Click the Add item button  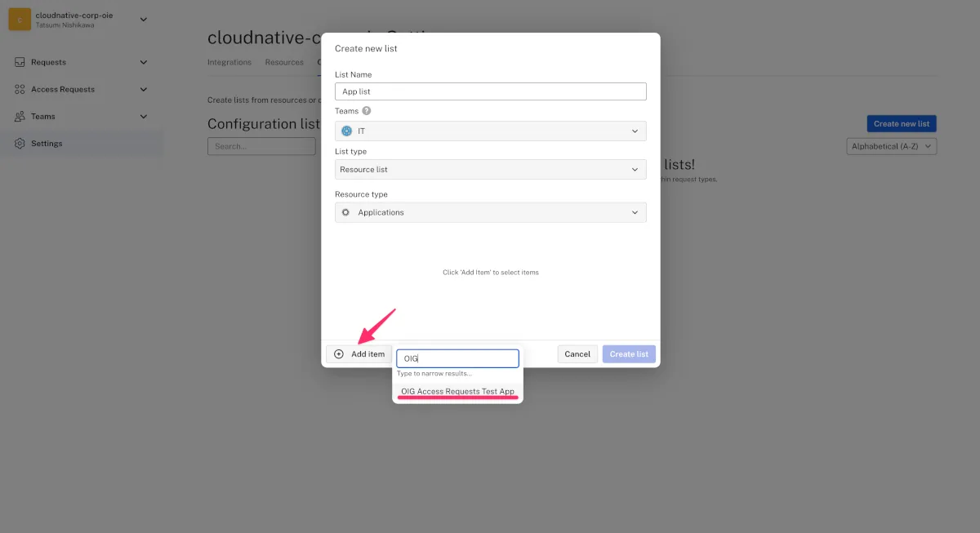(x=359, y=354)
